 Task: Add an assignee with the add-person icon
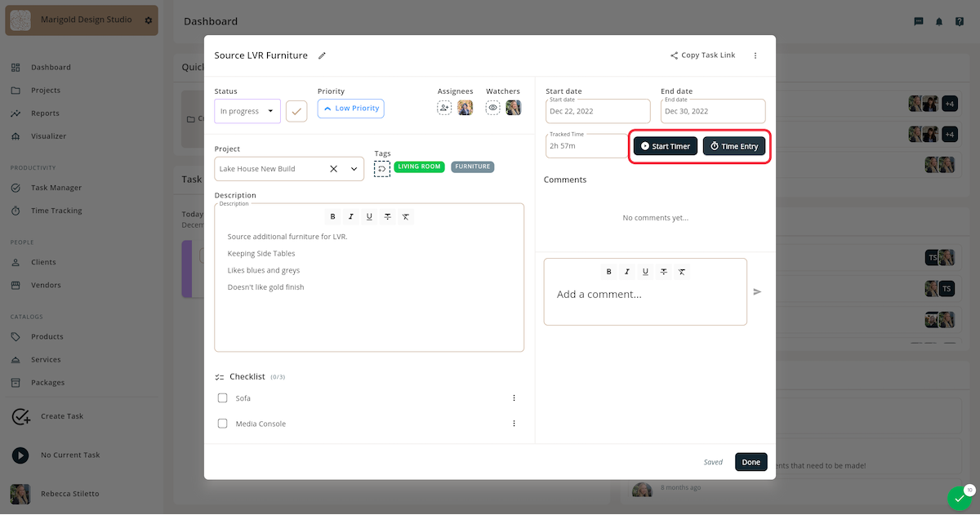[x=444, y=108]
